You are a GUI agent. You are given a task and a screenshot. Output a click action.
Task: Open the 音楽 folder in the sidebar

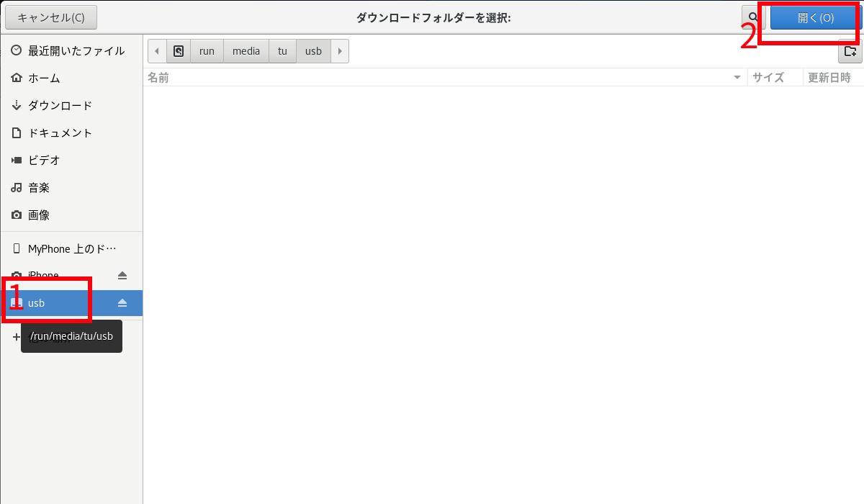[x=39, y=188]
